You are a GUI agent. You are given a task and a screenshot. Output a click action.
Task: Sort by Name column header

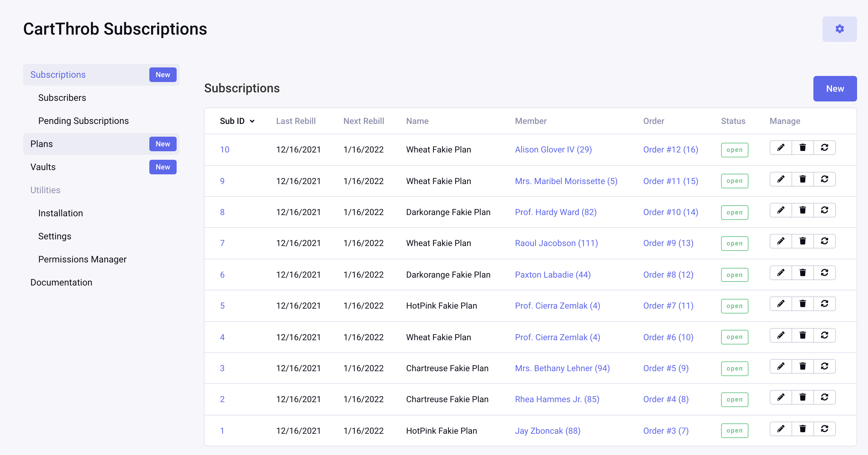417,121
